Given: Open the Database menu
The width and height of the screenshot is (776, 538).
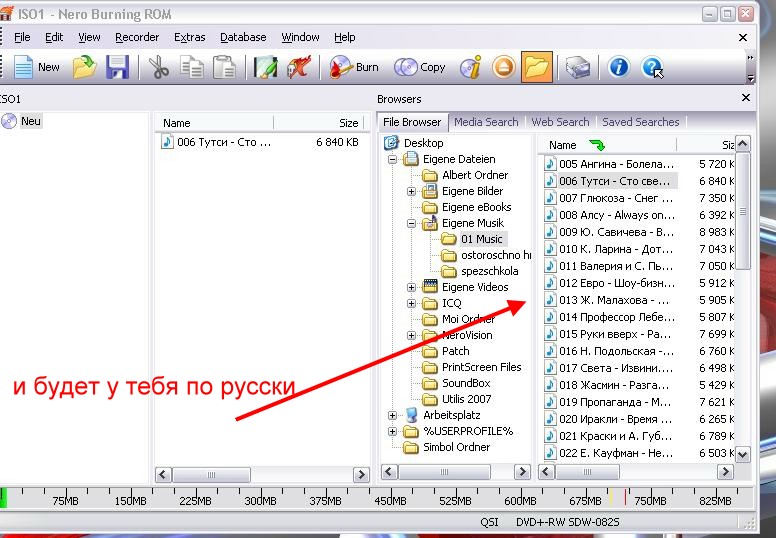Looking at the screenshot, I should (x=243, y=37).
